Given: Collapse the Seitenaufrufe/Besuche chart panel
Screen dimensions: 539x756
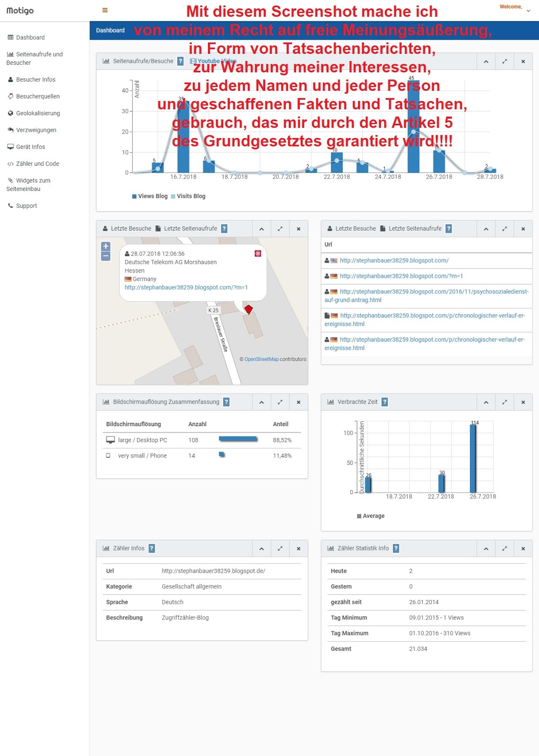Looking at the screenshot, I should 486,61.
